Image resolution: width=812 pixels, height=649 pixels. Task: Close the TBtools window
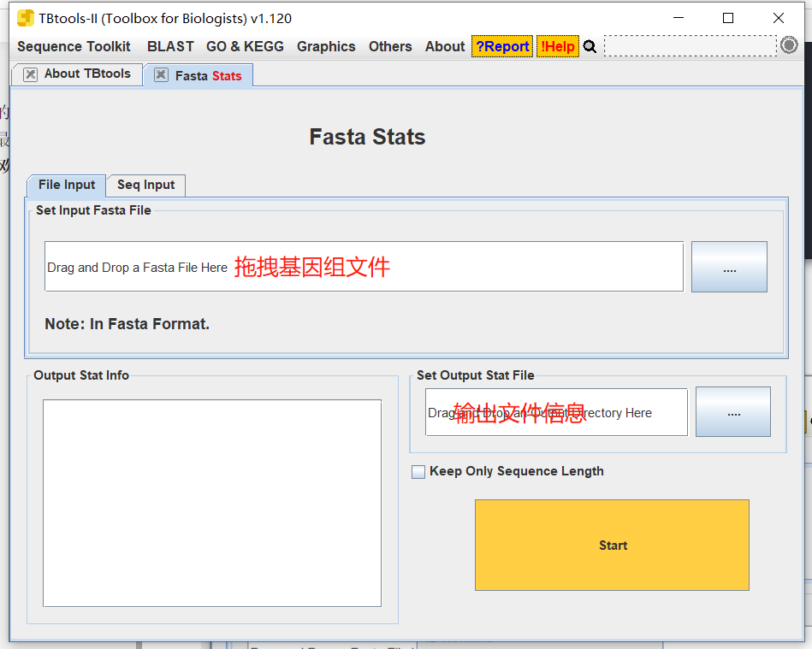coord(779,18)
